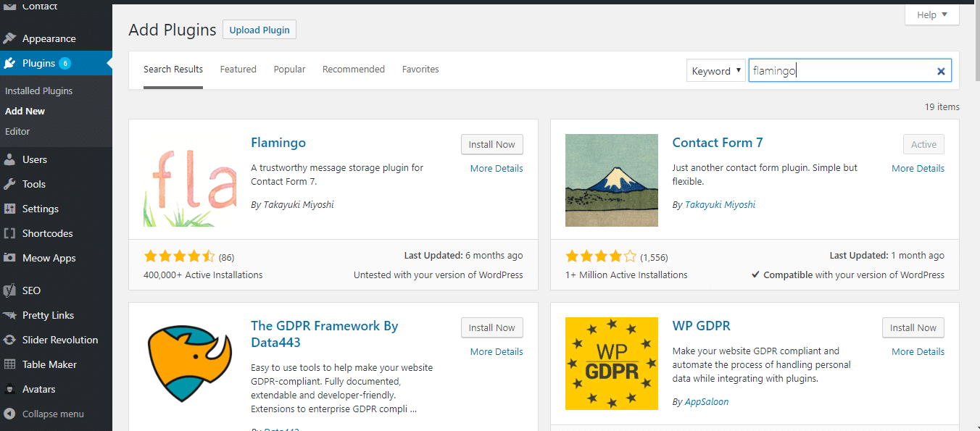Click the Avatars icon in sidebar

(9, 389)
